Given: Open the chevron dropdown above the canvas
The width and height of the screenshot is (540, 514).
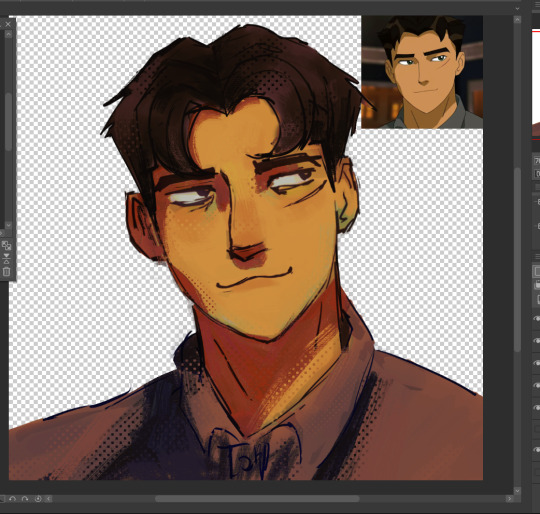Looking at the screenshot, I should [x=517, y=8].
